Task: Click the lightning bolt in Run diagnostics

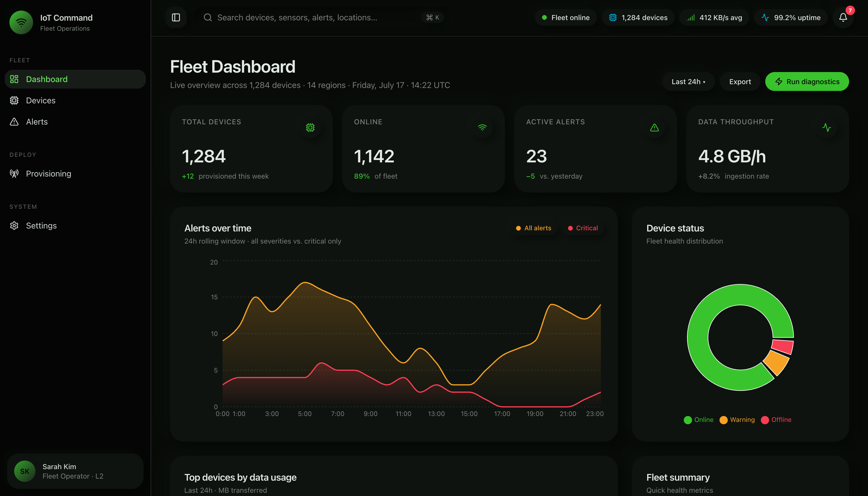Action: (779, 81)
